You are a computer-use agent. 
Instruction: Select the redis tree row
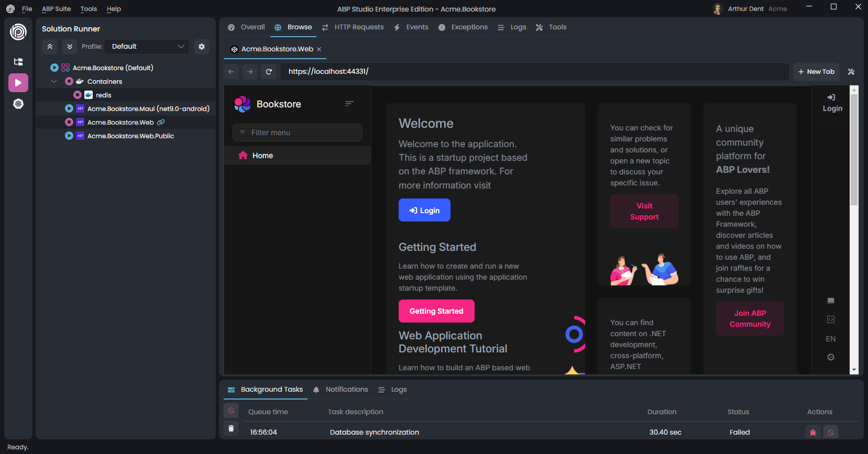tap(126, 95)
